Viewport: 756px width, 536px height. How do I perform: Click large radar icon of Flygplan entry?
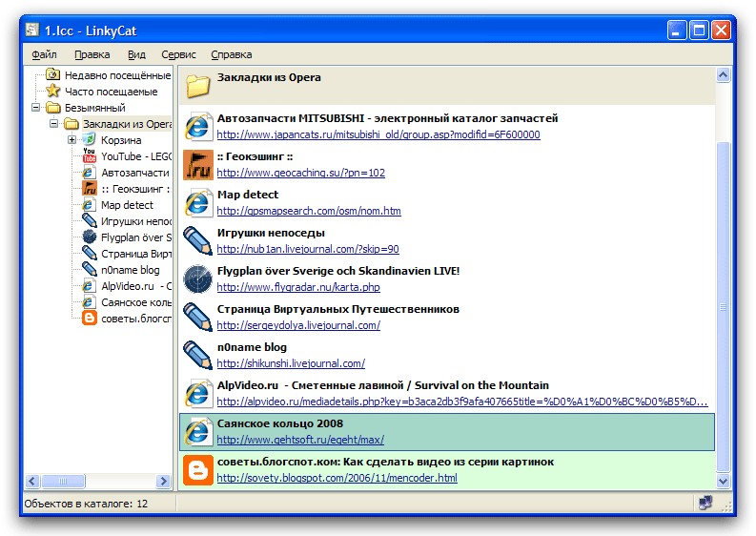[x=198, y=278]
